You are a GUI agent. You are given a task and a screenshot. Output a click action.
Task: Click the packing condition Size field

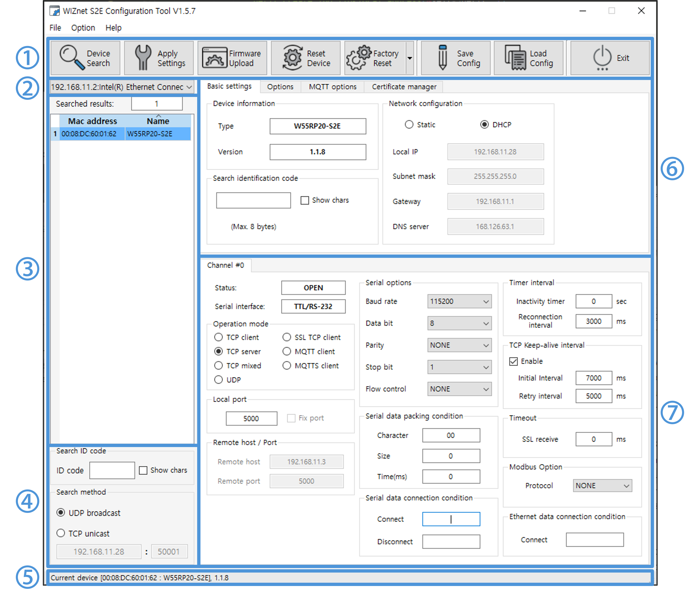[x=451, y=456]
